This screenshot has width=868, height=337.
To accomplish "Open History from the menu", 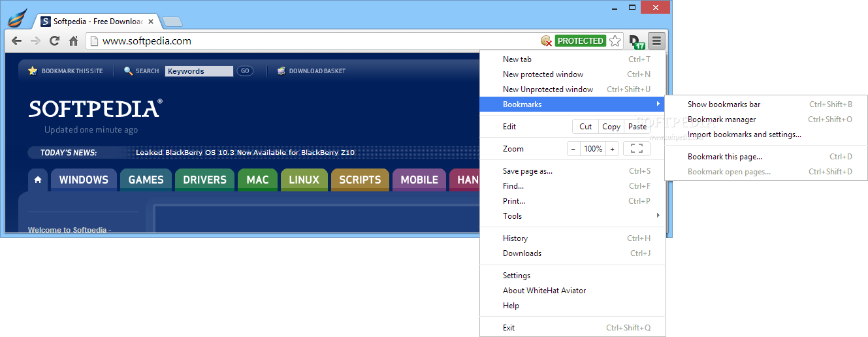I will [573, 238].
